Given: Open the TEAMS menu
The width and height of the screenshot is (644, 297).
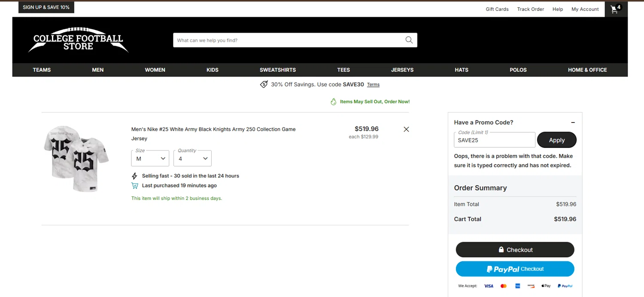Looking at the screenshot, I should coord(42,70).
